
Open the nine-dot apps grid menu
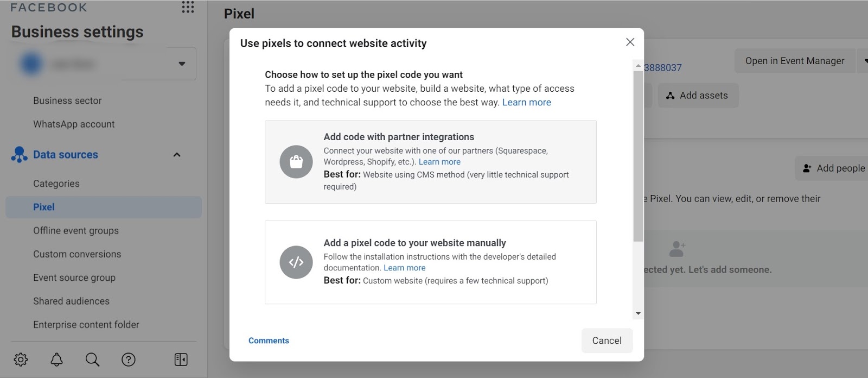pyautogui.click(x=188, y=7)
